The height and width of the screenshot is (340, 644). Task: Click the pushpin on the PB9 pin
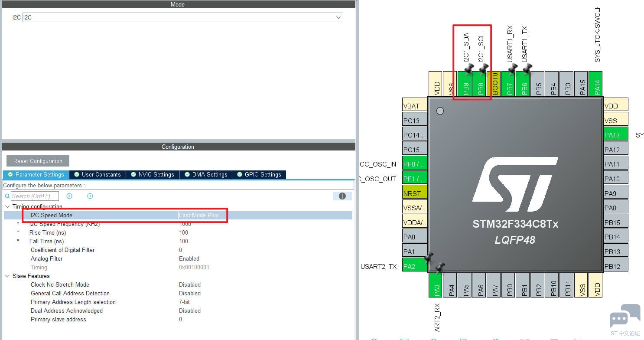pos(469,69)
